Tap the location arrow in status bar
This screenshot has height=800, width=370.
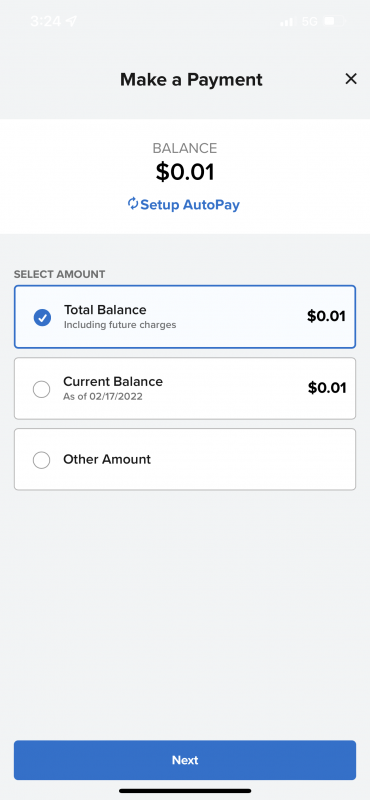click(71, 21)
